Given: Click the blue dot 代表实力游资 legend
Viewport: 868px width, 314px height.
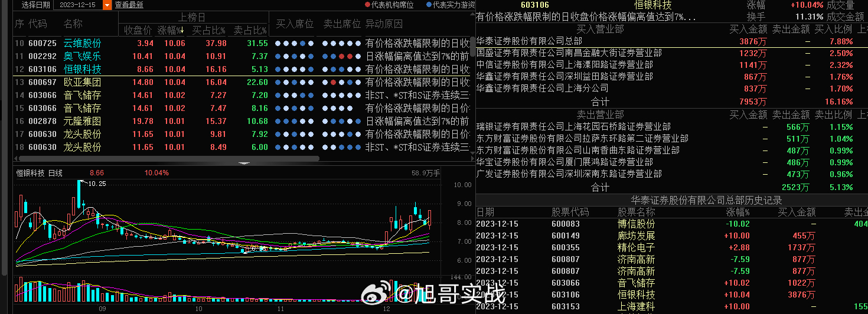Looking at the screenshot, I should [x=450, y=5].
